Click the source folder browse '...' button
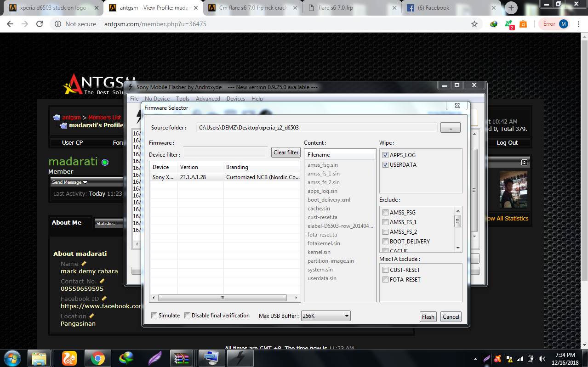This screenshot has height=367, width=588. [x=450, y=128]
